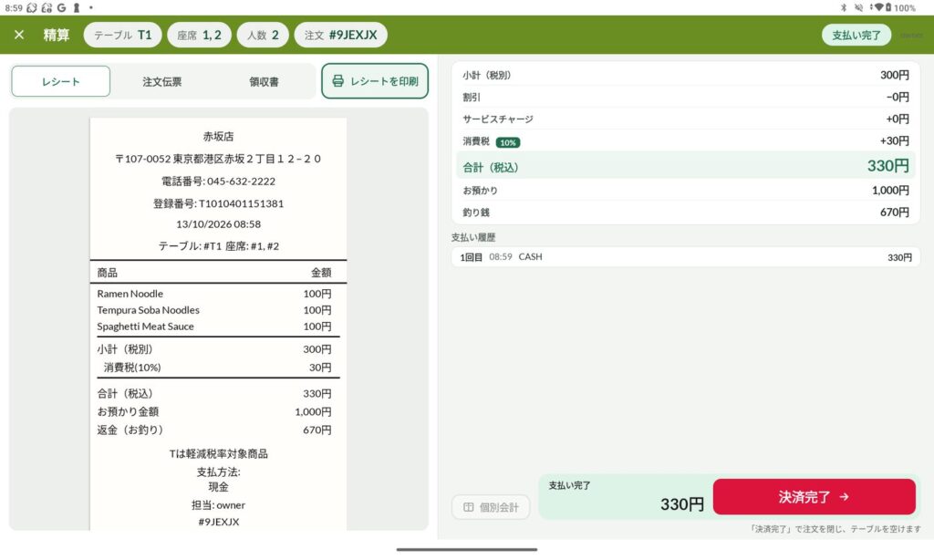
Task: Click the receipt date 13/10/2026 08:58
Action: pos(218,224)
